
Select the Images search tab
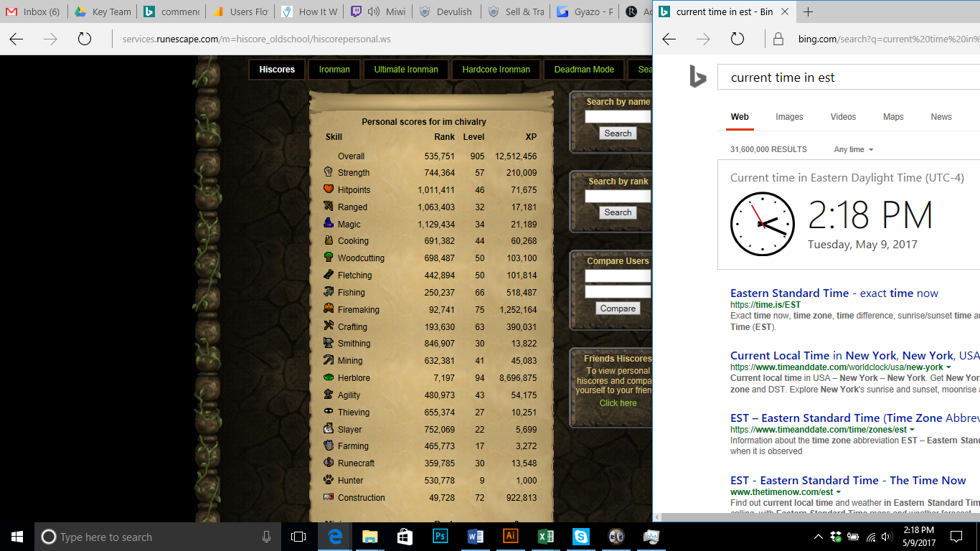pos(789,117)
